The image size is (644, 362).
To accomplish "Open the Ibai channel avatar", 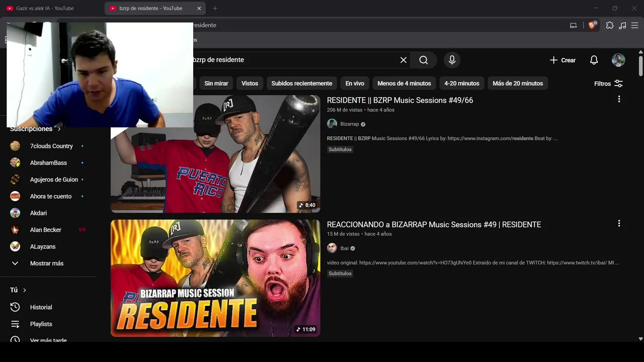I will tap(332, 248).
